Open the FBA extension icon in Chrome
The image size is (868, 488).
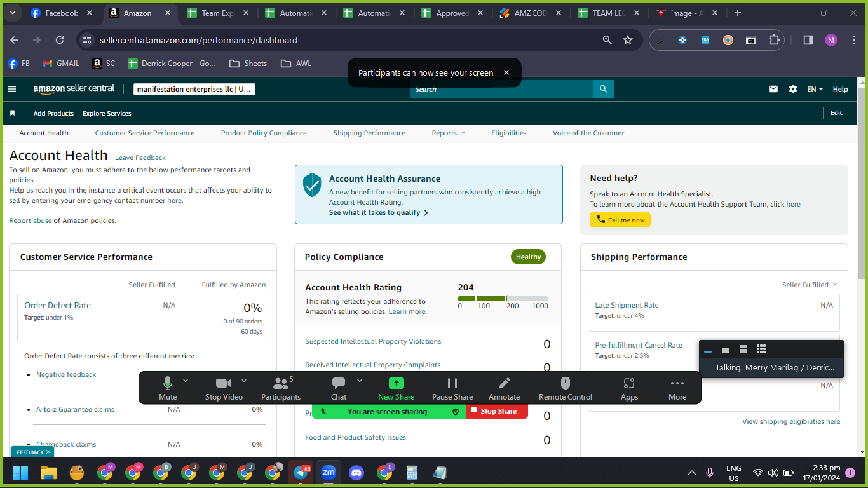pyautogui.click(x=705, y=40)
